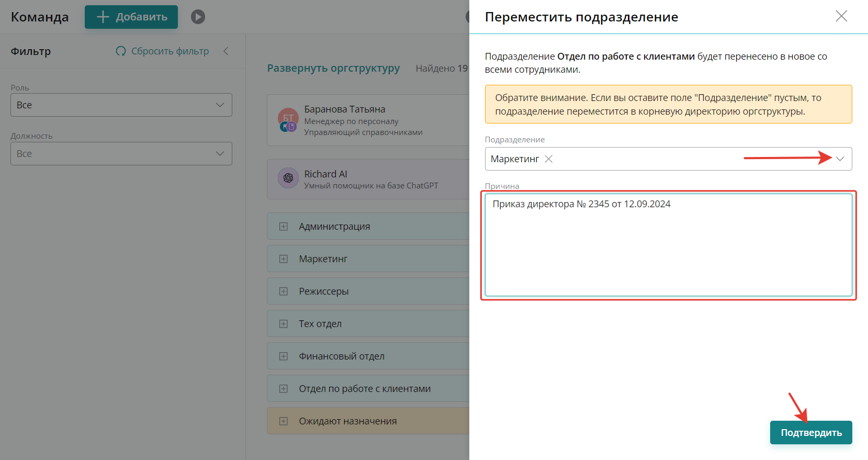Screen dimensions: 868x460
Task: Expand the Администрация department
Action: click(x=284, y=227)
